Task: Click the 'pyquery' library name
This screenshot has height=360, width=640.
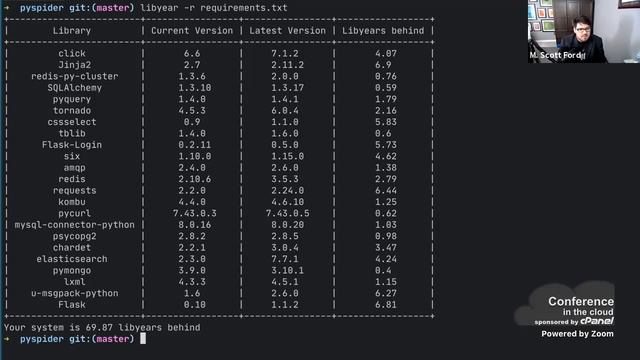Action: (72, 99)
